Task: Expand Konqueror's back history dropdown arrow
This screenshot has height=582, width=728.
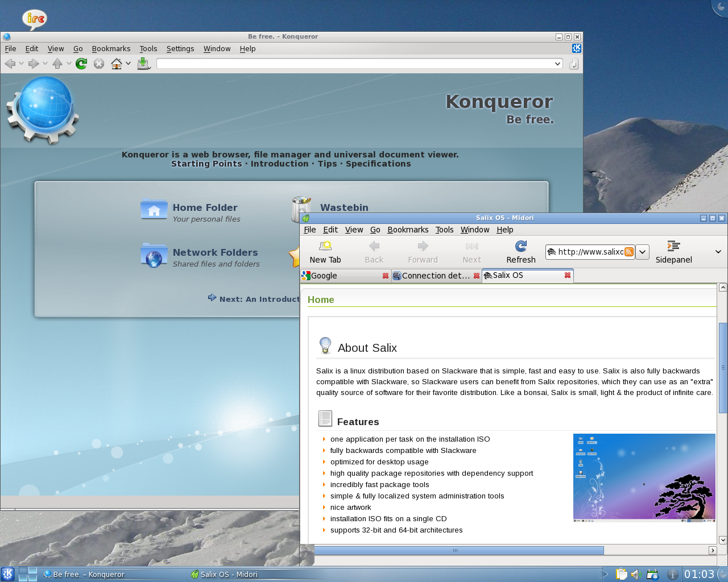Action: click(x=21, y=64)
